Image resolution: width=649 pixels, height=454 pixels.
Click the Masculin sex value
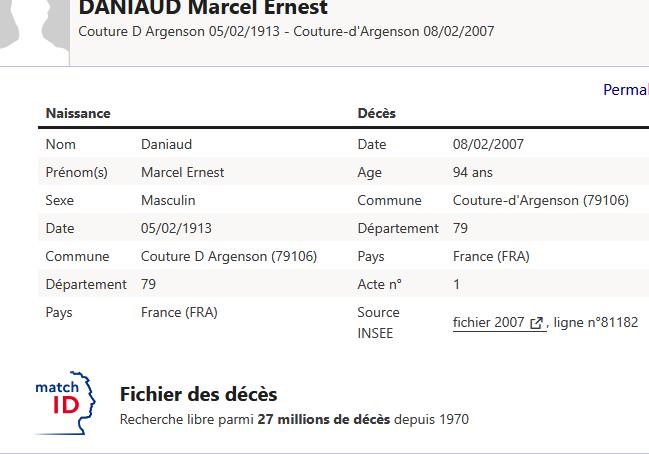pyautogui.click(x=168, y=200)
